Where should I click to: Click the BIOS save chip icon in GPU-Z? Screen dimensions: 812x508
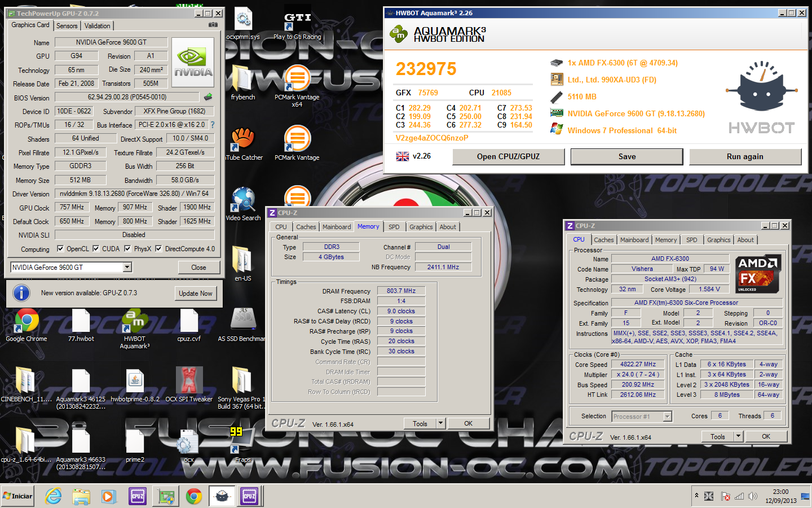[x=208, y=97]
